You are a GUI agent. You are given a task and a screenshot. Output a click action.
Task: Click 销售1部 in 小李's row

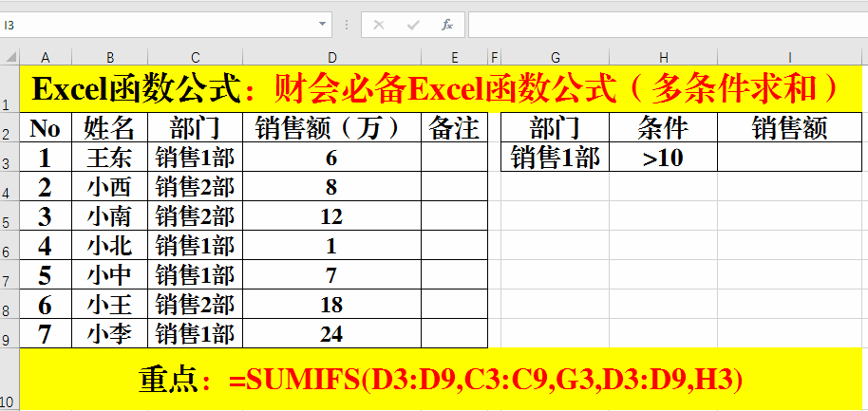[195, 333]
